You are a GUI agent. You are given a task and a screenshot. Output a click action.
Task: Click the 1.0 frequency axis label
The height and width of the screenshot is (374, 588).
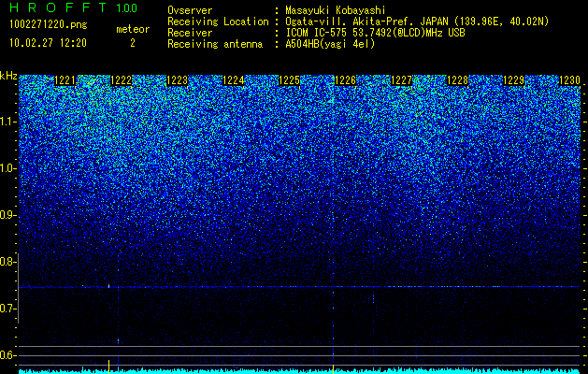8,168
